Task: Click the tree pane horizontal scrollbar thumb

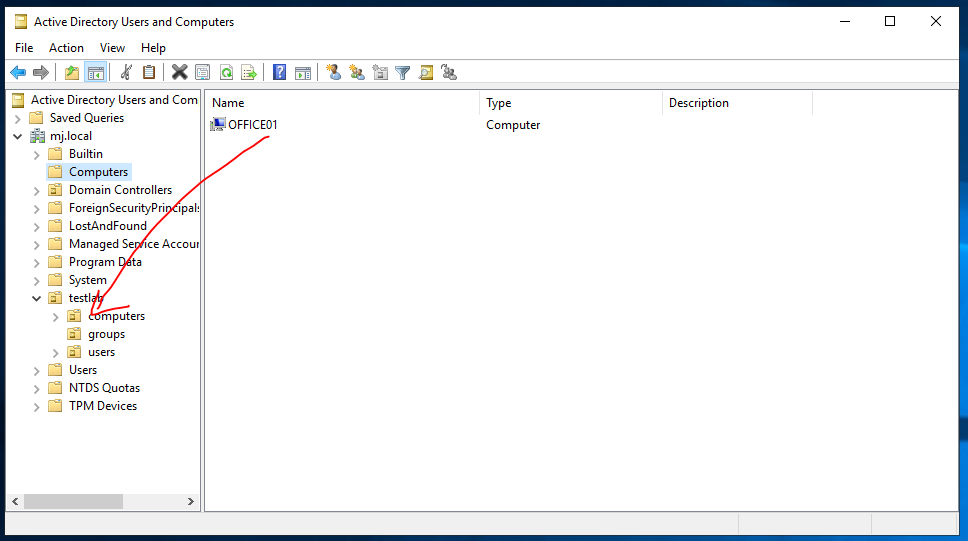Action: coord(73,501)
